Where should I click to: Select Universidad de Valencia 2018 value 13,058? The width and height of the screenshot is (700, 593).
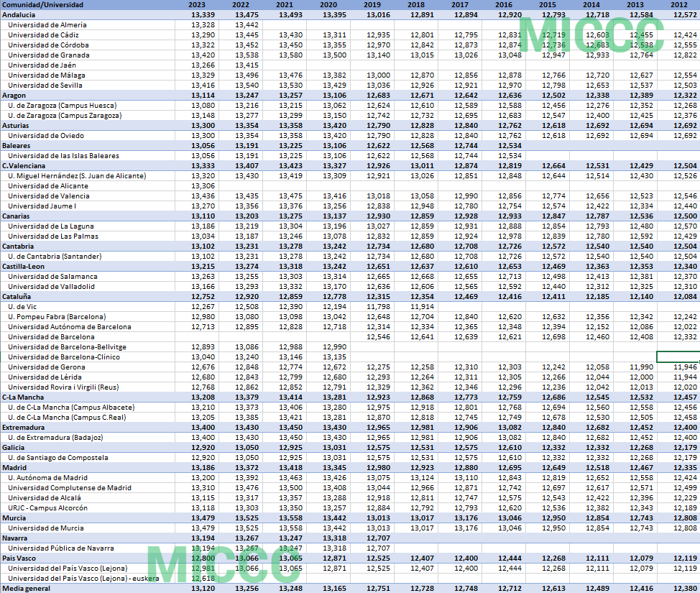(x=422, y=196)
